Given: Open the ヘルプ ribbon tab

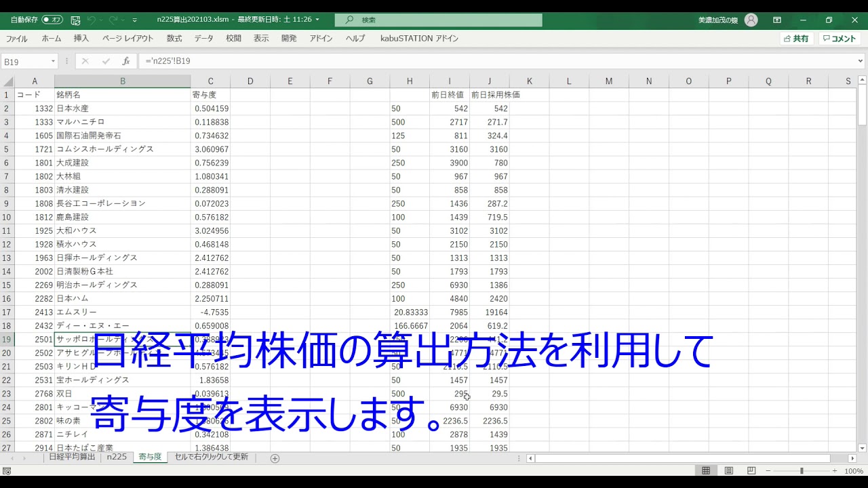Looking at the screenshot, I should tap(355, 39).
